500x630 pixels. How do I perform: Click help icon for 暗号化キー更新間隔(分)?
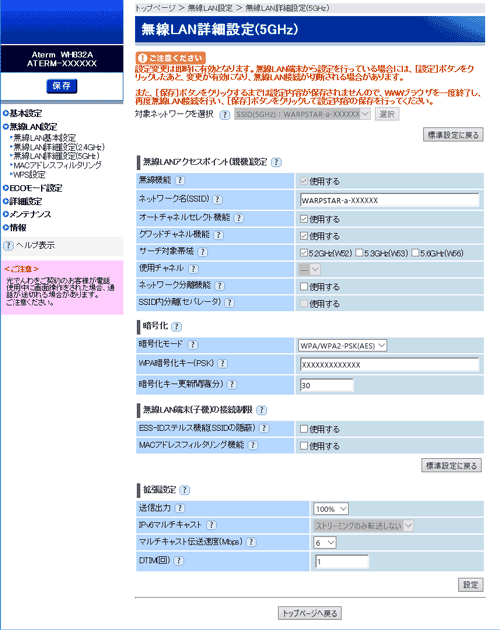232,385
